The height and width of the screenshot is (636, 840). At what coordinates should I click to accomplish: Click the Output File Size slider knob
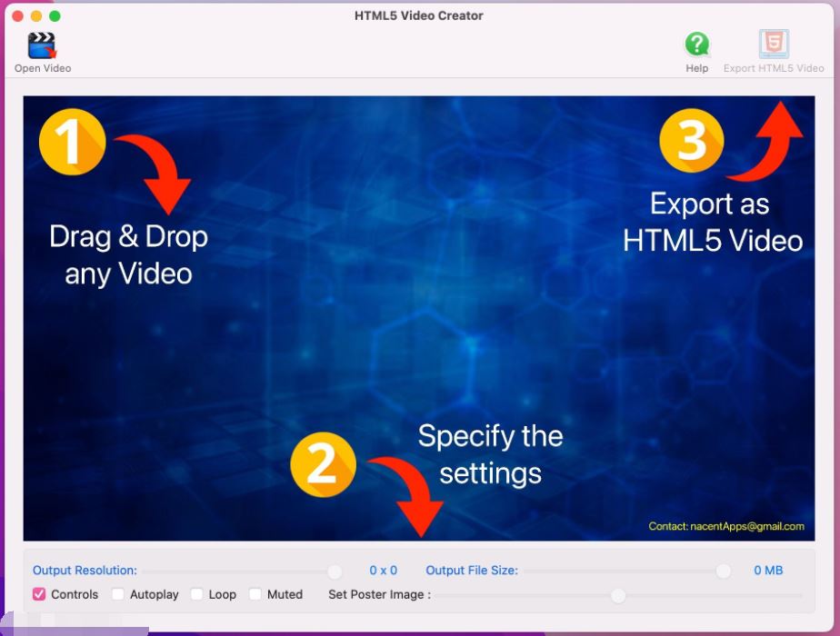[724, 571]
